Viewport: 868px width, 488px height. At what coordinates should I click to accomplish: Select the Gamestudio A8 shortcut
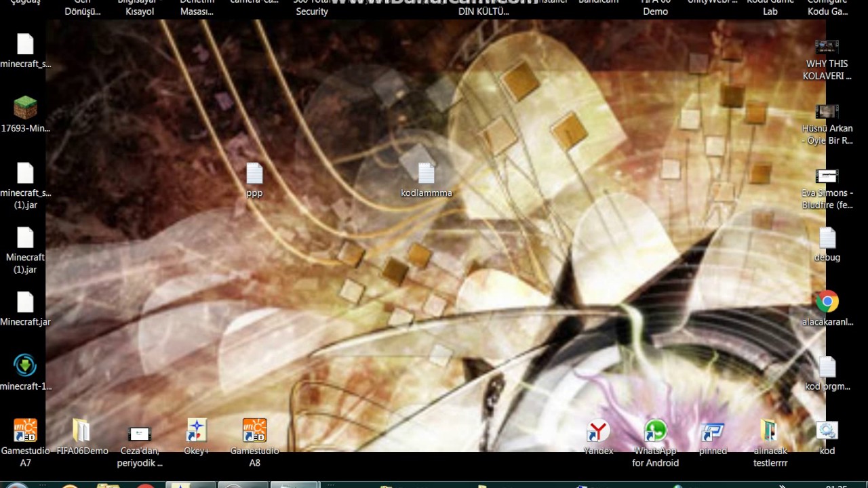[254, 430]
